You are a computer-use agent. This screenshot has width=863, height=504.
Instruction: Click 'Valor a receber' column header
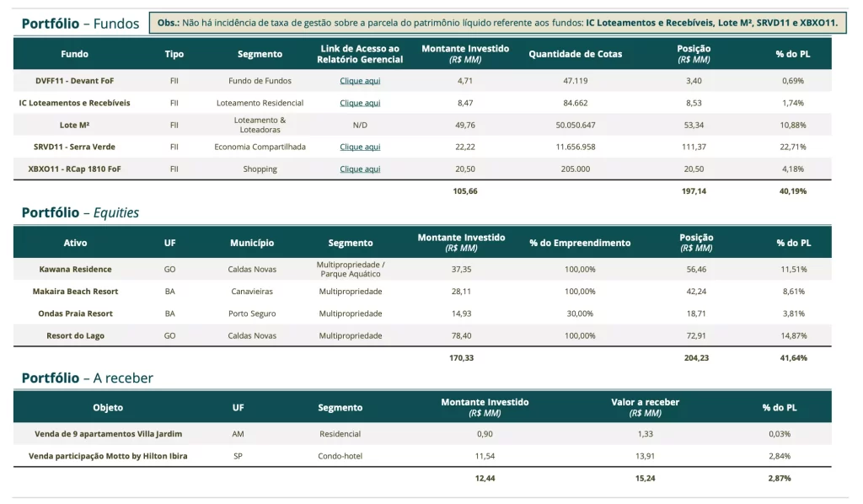click(x=645, y=407)
